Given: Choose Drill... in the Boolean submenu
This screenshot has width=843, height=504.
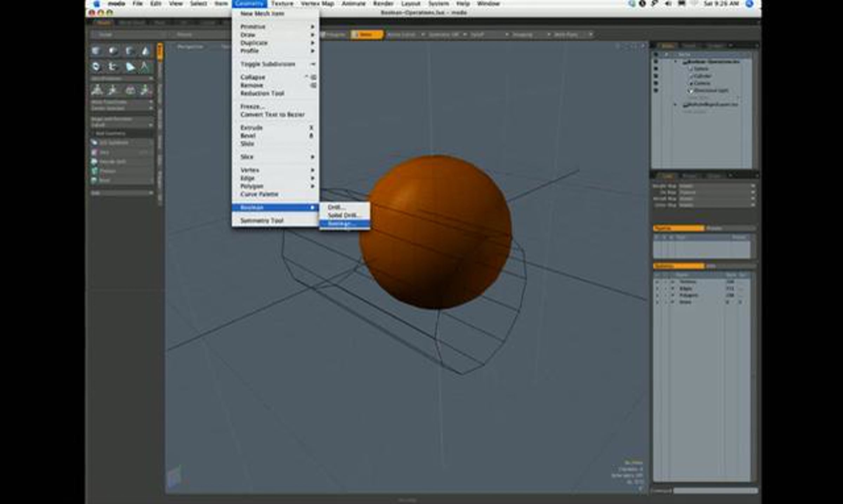Looking at the screenshot, I should [x=344, y=207].
